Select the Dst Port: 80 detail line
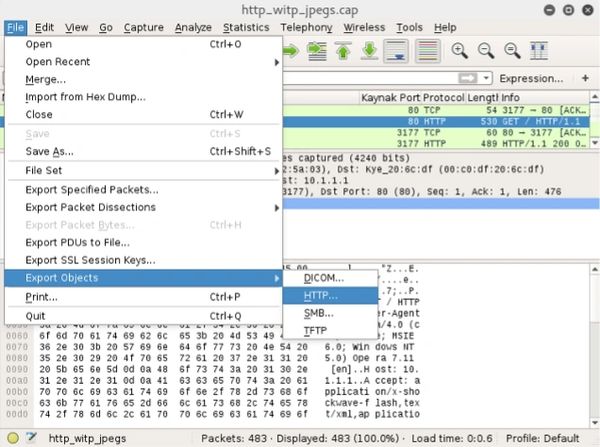600x447 pixels. point(441,192)
